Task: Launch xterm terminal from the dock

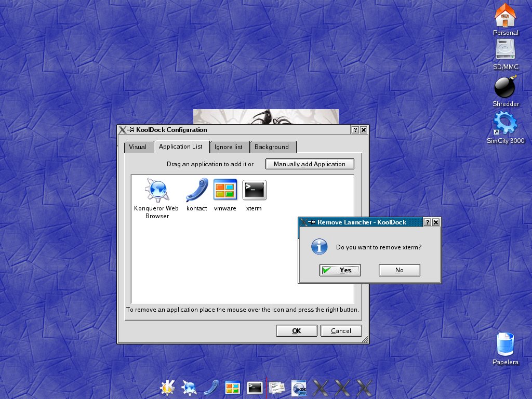Action: tap(255, 388)
